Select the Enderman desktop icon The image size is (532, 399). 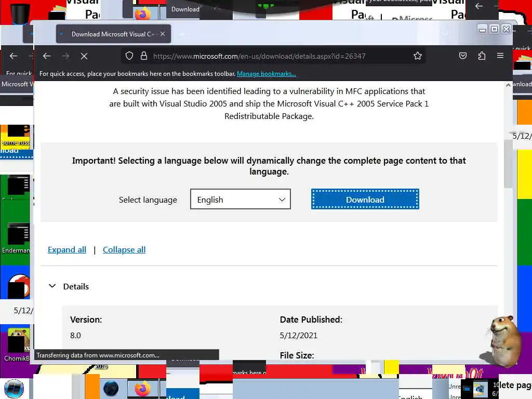click(16, 237)
